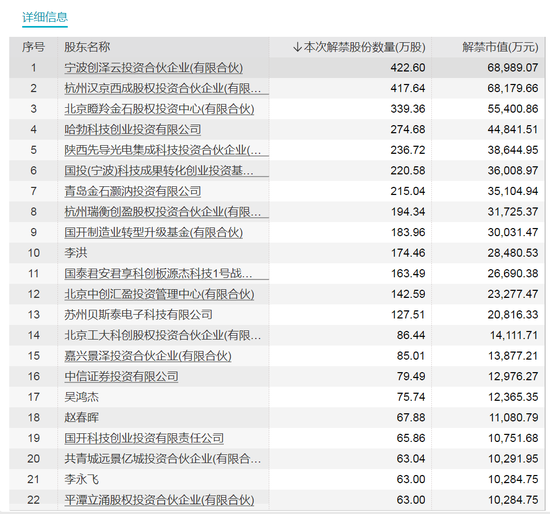Click share quantity 274.68

pos(408,129)
